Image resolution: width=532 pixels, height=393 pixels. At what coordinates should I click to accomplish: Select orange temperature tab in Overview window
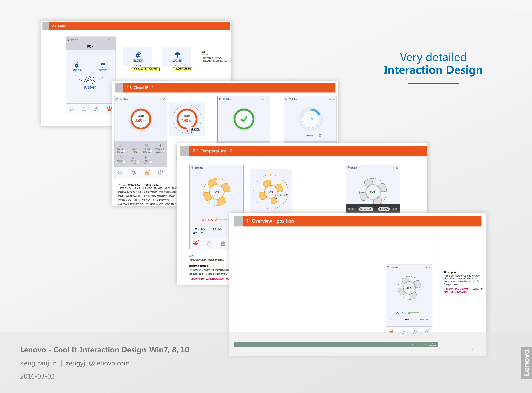[x=391, y=331]
